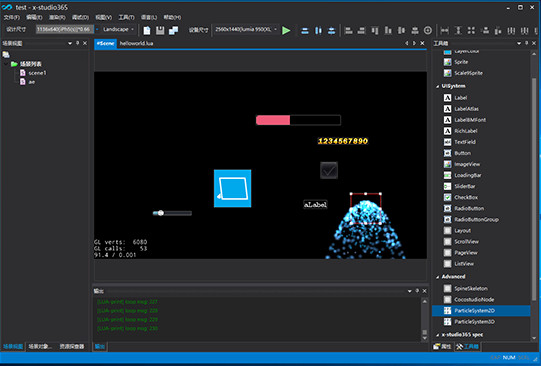Switch to the helloworld.lua tab

(136, 43)
